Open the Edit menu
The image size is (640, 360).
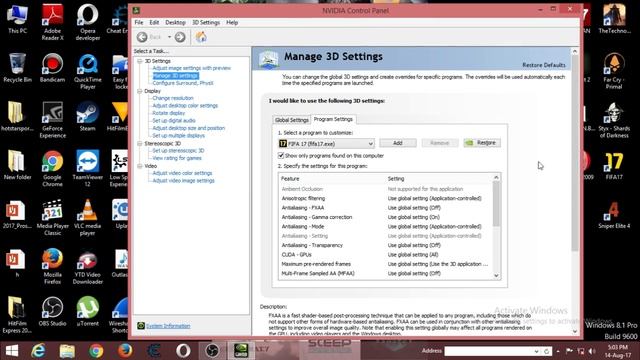[x=154, y=22]
